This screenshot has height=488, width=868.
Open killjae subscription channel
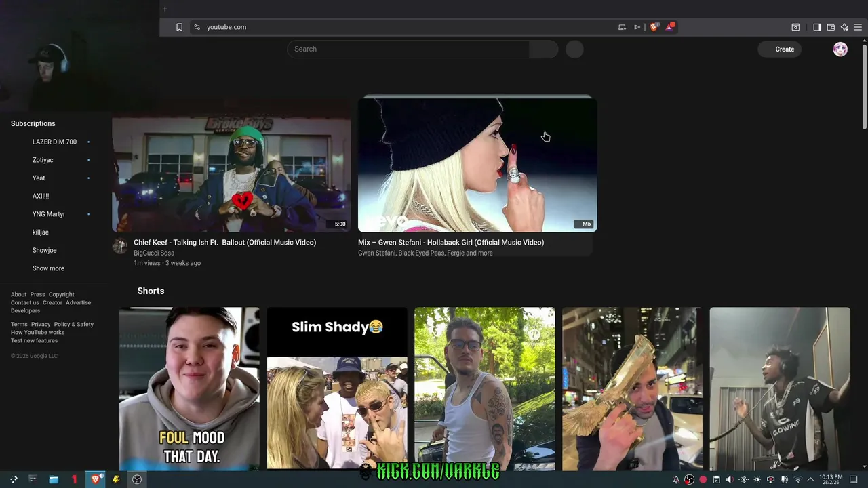pos(41,232)
